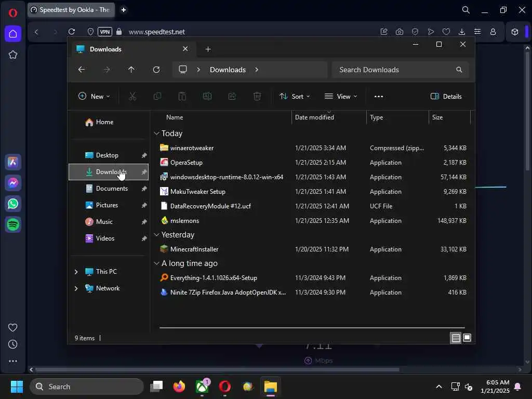Close the Downloads Explorer tab
This screenshot has height=399, width=532.
click(185, 49)
